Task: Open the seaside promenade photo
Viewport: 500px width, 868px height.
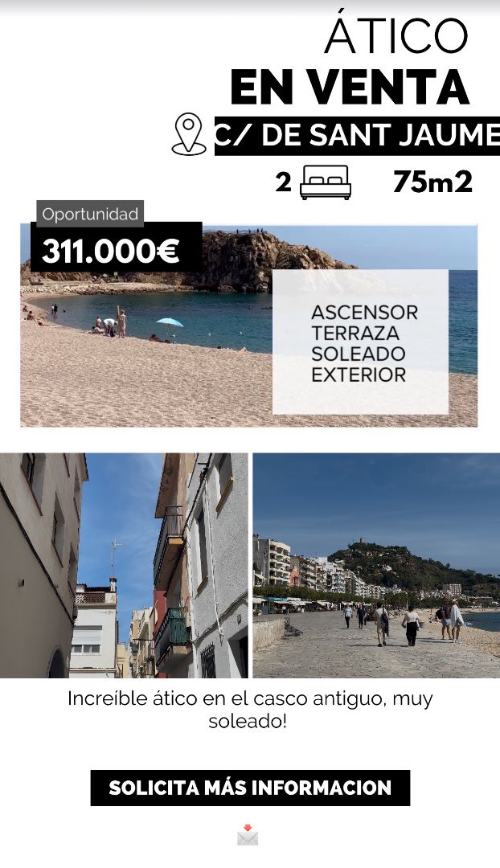Action: coord(376,565)
